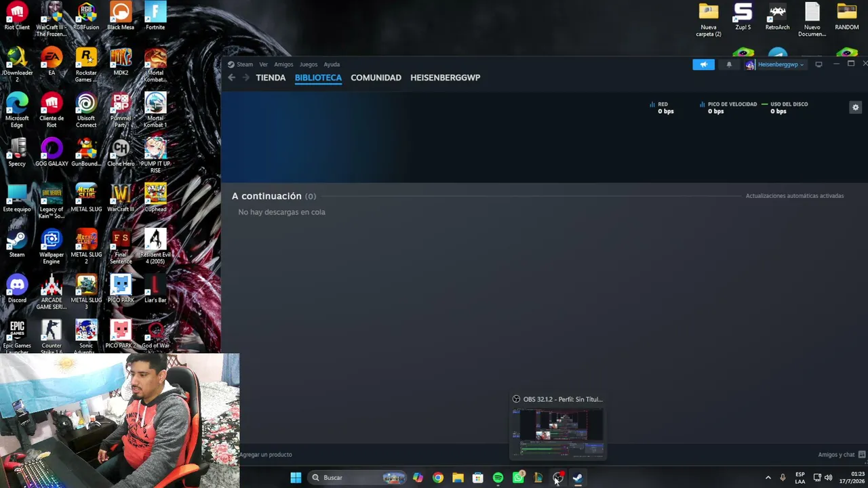The image size is (868, 488).
Task: Open Steam notifications bell
Action: (x=729, y=64)
